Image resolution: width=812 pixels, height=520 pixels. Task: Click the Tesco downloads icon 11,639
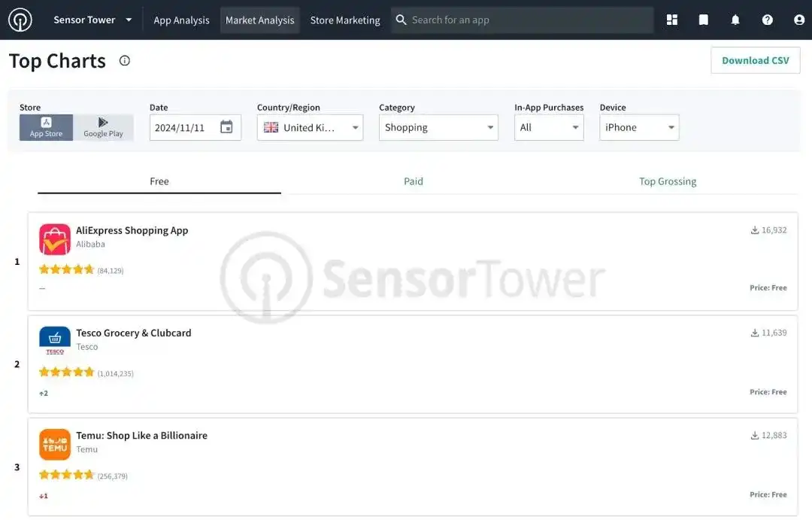(x=755, y=333)
